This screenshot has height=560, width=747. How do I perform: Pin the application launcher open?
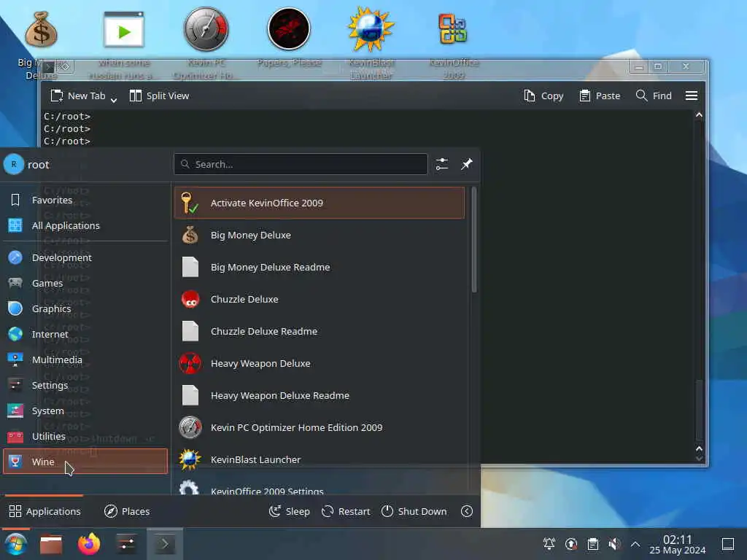pos(466,164)
